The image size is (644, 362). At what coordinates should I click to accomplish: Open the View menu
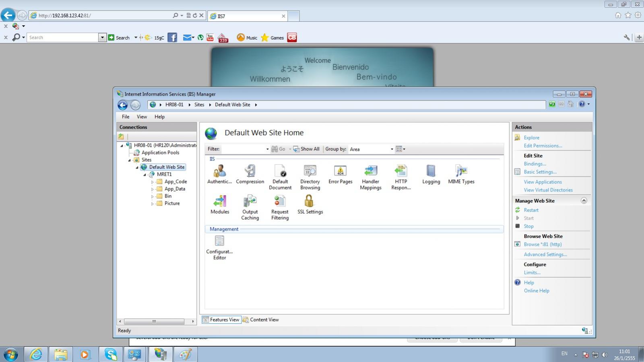(142, 117)
